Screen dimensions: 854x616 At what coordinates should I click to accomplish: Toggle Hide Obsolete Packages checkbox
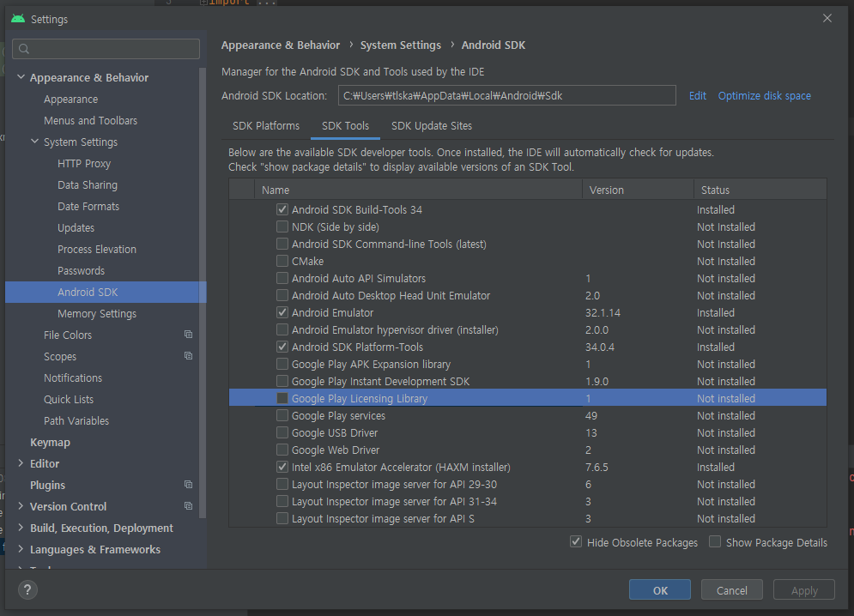[x=576, y=542]
